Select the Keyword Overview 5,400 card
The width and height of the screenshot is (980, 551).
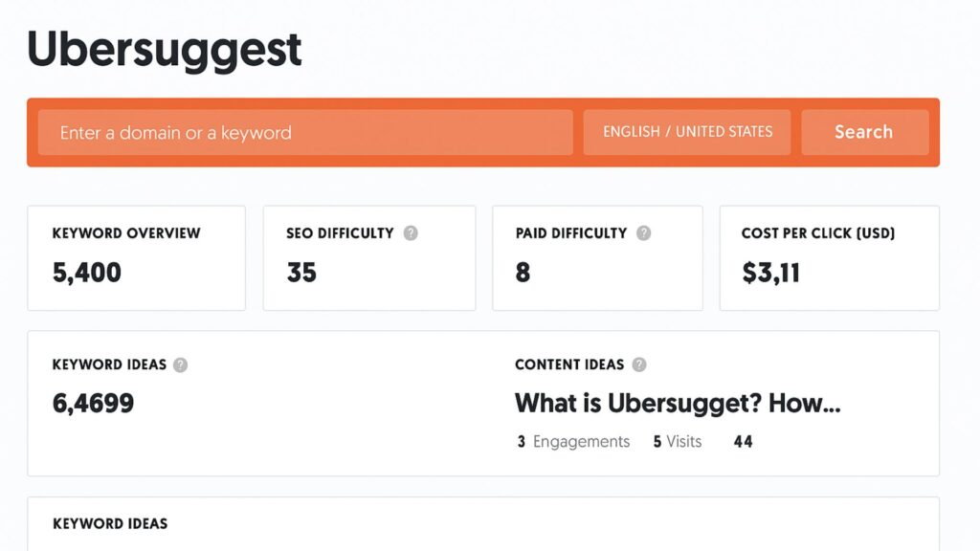tap(136, 257)
